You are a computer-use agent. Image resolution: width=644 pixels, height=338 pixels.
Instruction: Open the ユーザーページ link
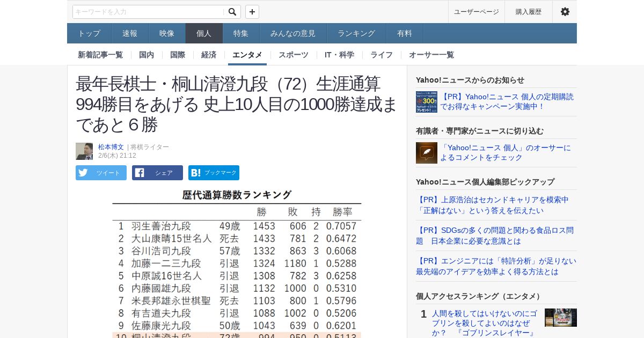click(x=476, y=12)
